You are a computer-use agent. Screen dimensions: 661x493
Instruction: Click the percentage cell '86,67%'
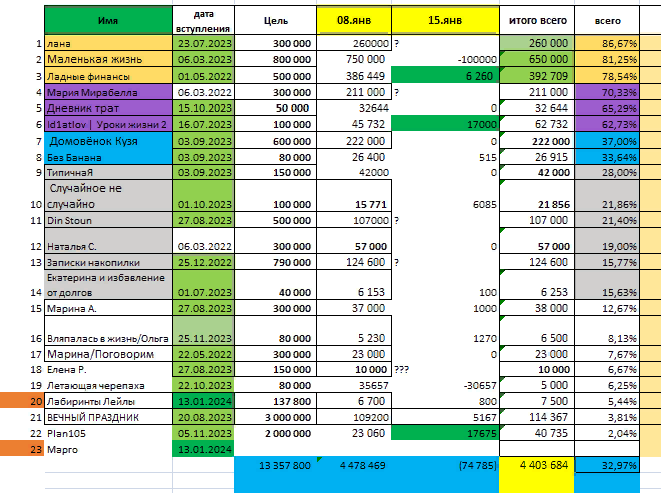coord(607,43)
